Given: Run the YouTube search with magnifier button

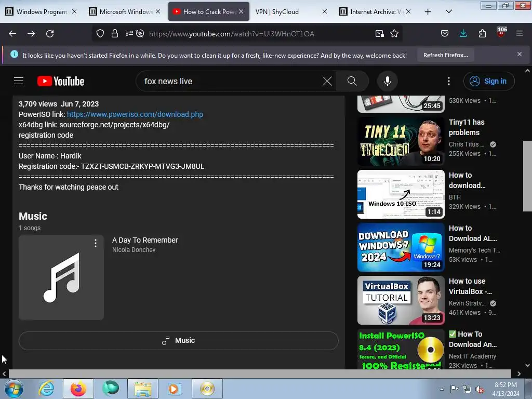Looking at the screenshot, I should [352, 81].
